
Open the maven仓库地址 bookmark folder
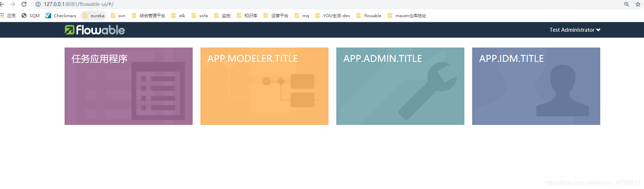pos(407,15)
